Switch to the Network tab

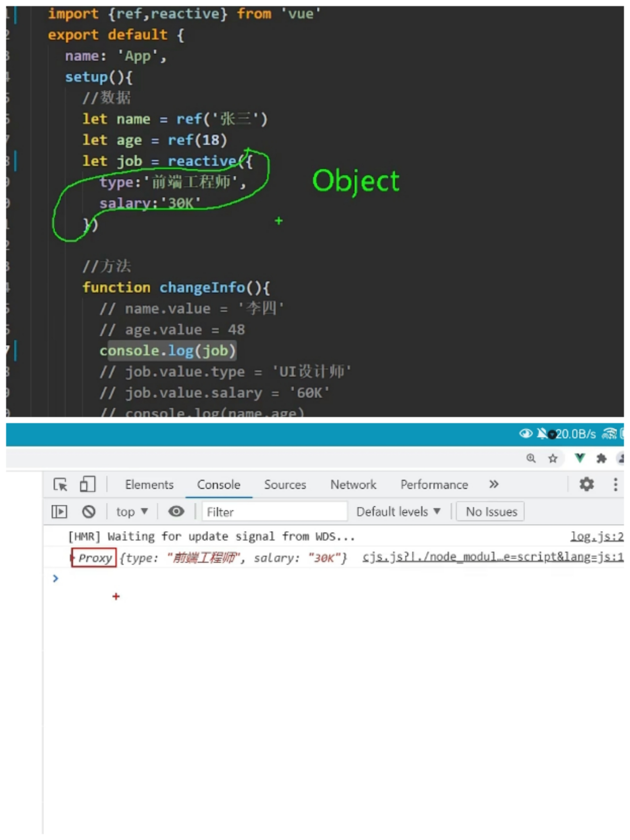(x=353, y=484)
